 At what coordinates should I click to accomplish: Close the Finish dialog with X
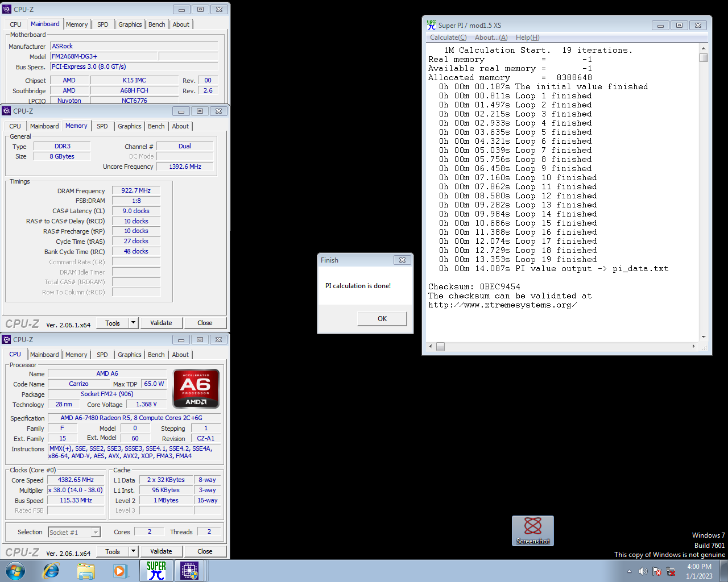click(x=402, y=260)
